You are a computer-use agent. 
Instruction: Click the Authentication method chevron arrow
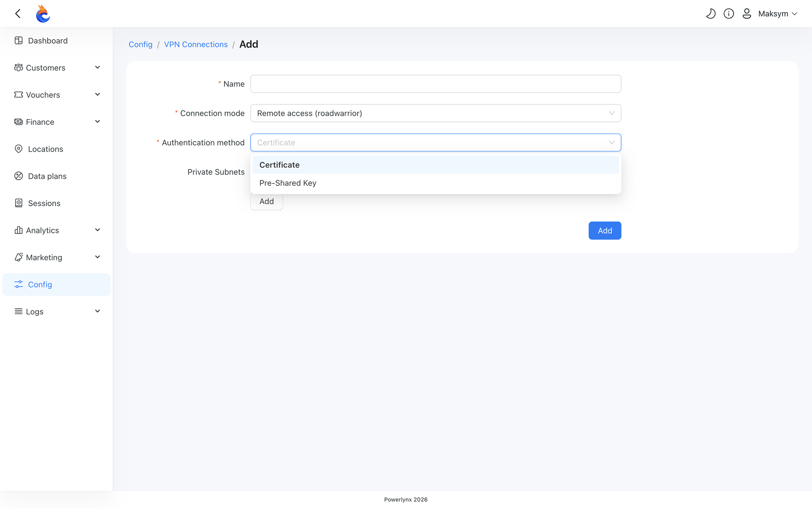click(x=611, y=143)
